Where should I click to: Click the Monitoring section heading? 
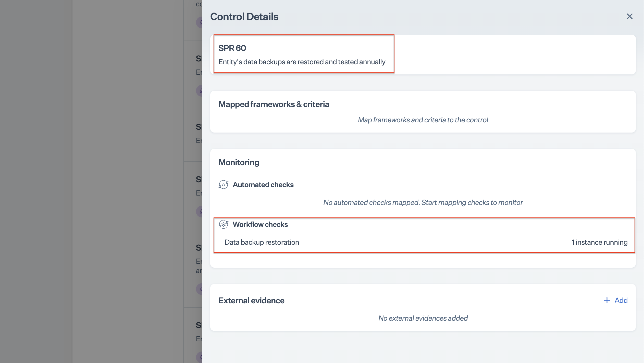point(239,162)
